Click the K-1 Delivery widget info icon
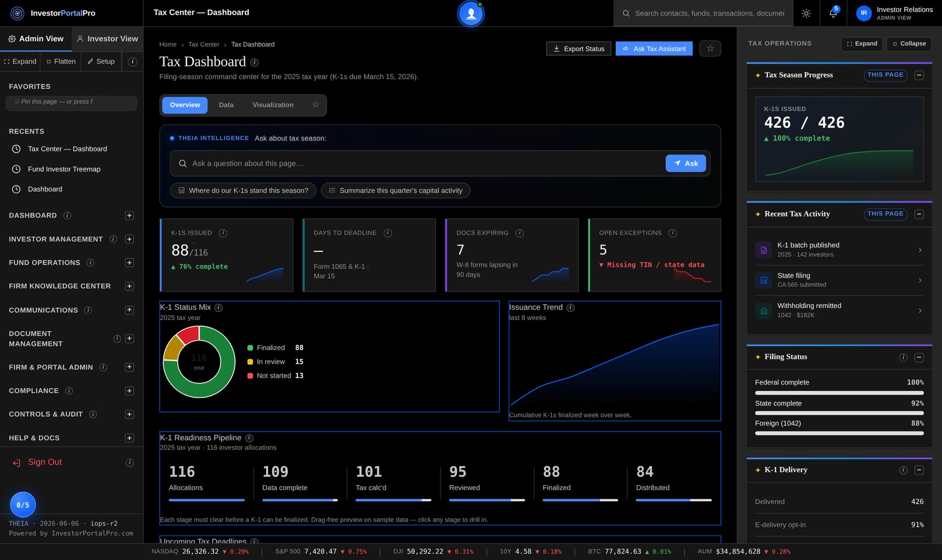 [x=903, y=470]
